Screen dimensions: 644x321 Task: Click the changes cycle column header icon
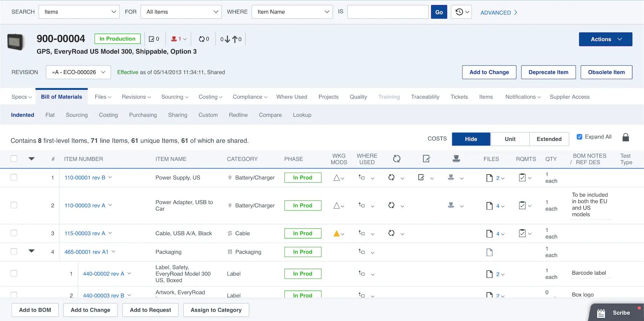[x=397, y=159]
